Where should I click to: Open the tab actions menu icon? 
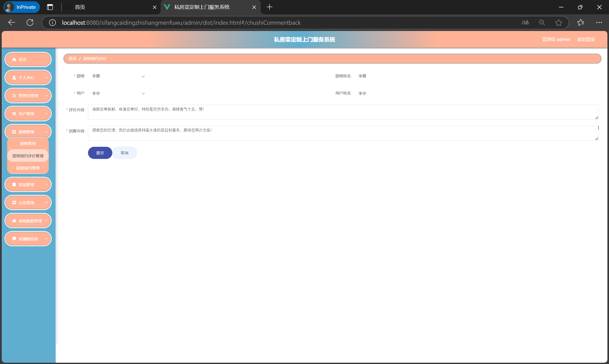pos(50,7)
